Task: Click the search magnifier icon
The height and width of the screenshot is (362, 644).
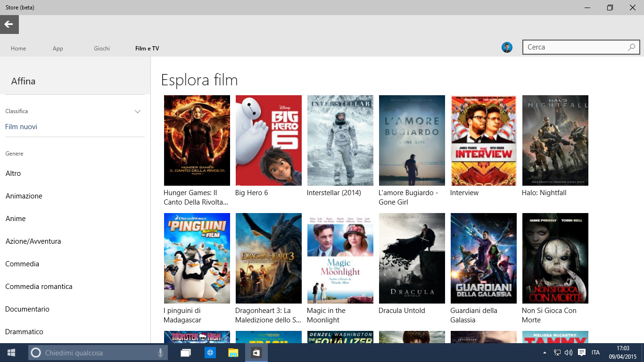Action: coord(632,47)
